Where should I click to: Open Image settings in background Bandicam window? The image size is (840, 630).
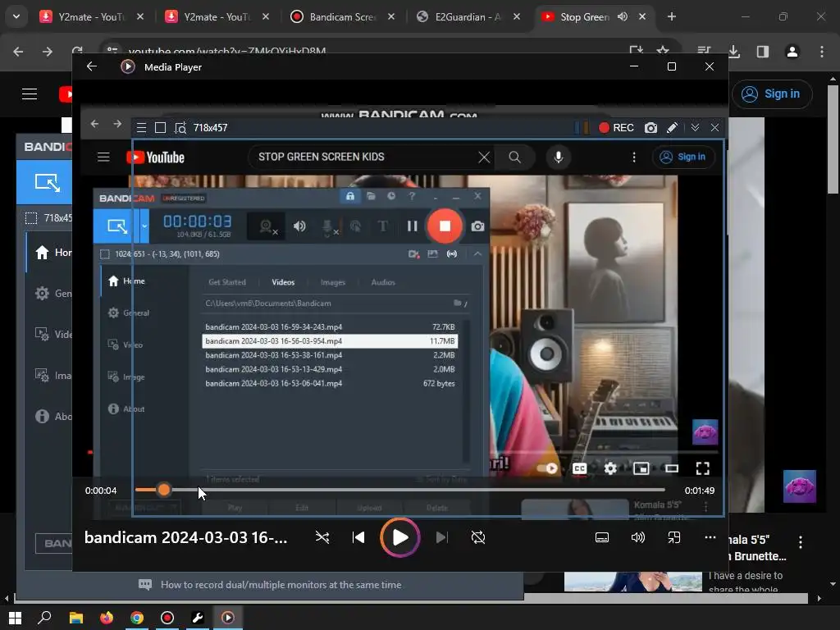click(53, 376)
